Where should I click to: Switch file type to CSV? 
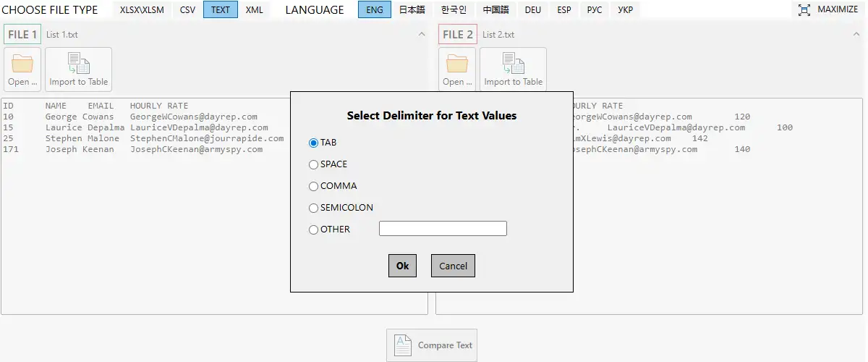click(x=188, y=10)
